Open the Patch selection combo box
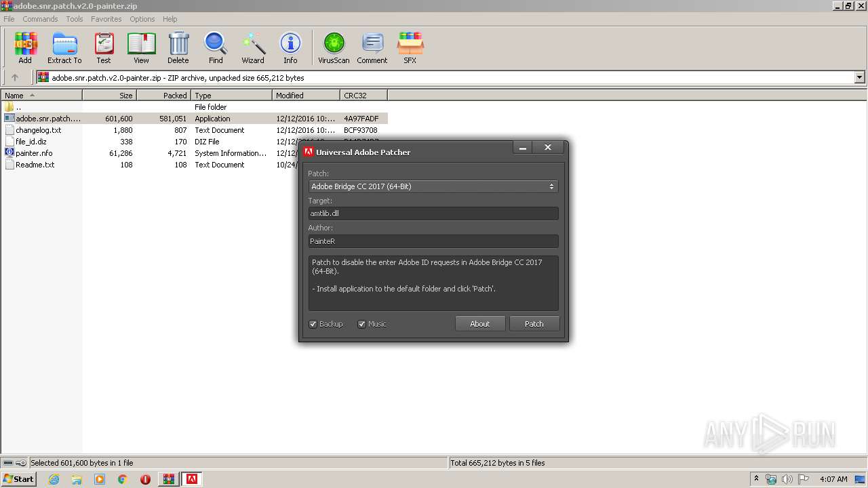This screenshot has width=868, height=488. [x=433, y=186]
